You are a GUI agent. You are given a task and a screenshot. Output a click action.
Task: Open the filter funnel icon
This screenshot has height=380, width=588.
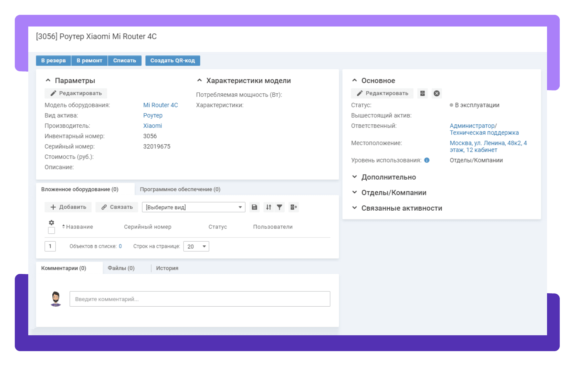click(280, 207)
